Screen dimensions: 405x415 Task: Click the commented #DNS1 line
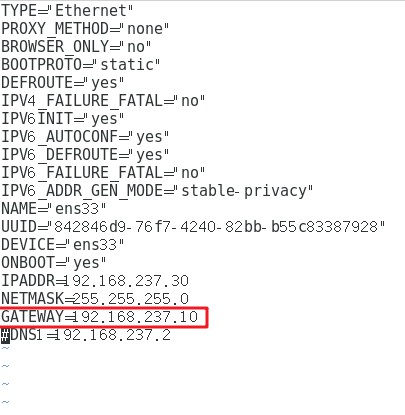86,335
